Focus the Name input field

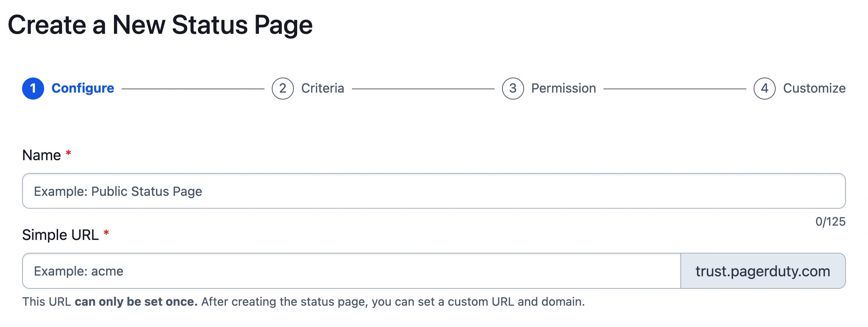(433, 191)
